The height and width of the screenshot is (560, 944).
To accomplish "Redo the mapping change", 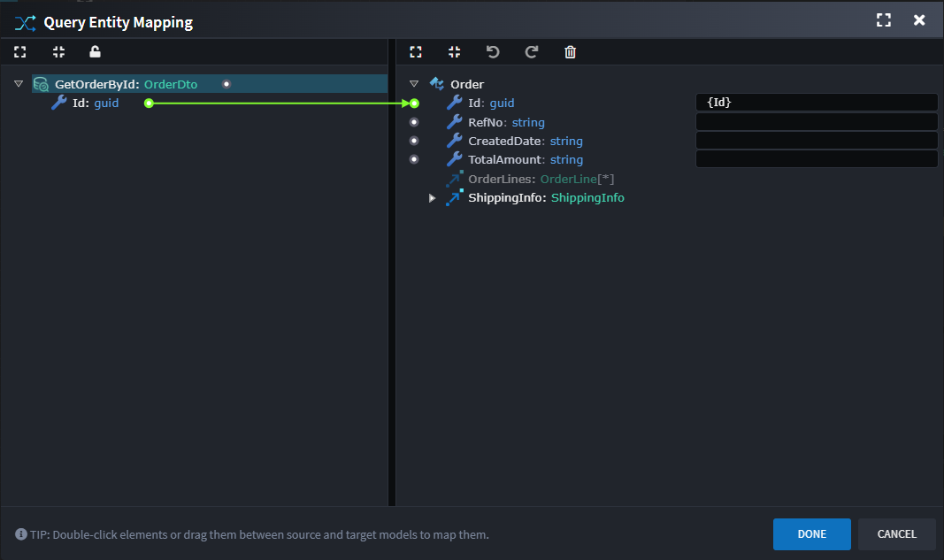I will [x=531, y=52].
